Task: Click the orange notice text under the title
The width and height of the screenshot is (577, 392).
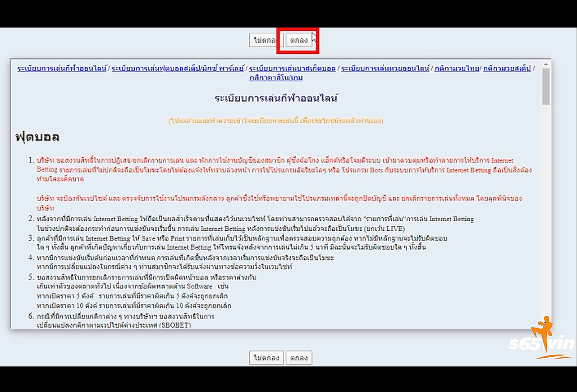Action: (x=276, y=121)
